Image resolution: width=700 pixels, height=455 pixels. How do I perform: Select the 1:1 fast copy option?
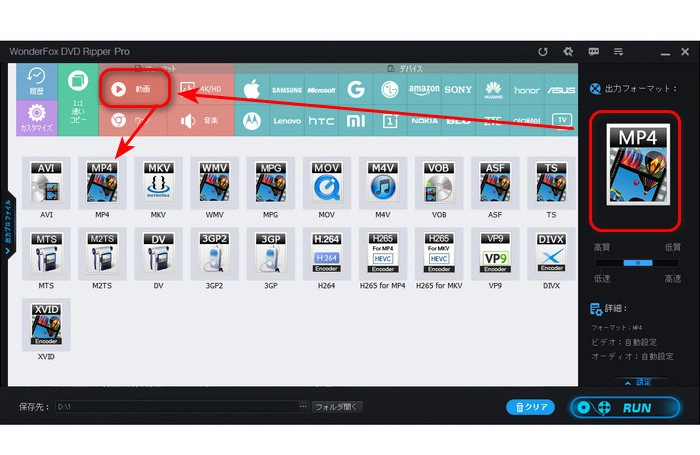(78, 99)
